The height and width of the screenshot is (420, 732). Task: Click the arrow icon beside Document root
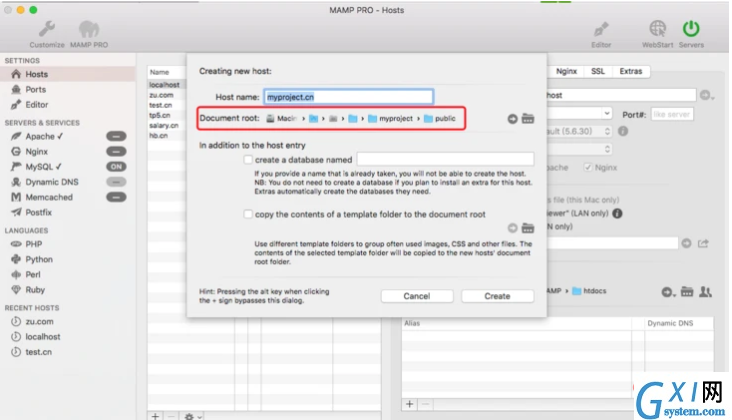(x=512, y=119)
